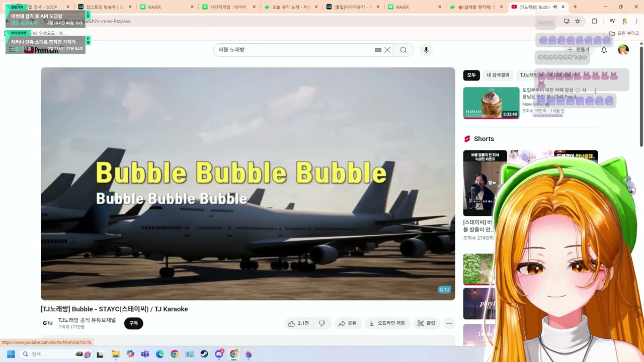Open Windows Start menu
Screen dimensions: 644x362
(11, 354)
